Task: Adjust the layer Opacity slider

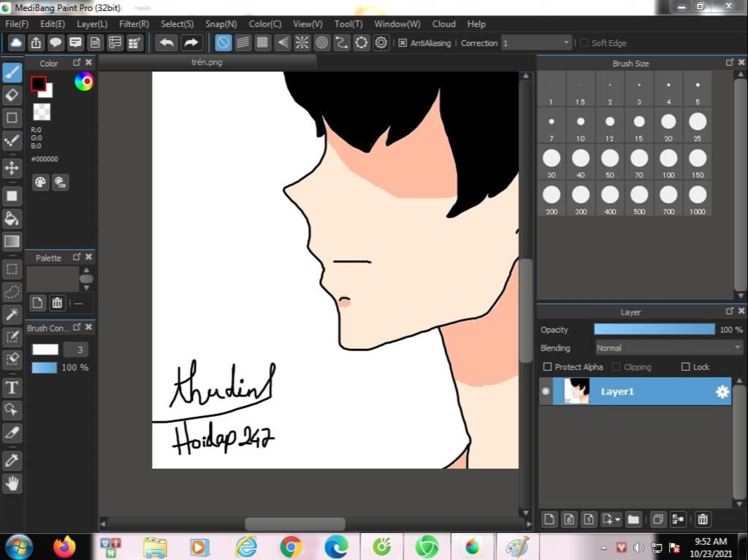Action: pos(654,329)
